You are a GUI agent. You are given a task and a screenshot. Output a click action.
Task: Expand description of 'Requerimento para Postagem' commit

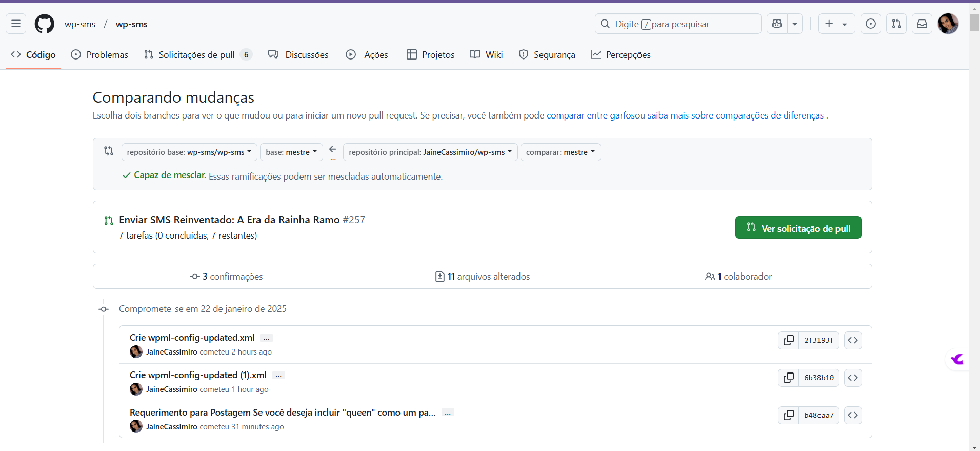pos(448,413)
